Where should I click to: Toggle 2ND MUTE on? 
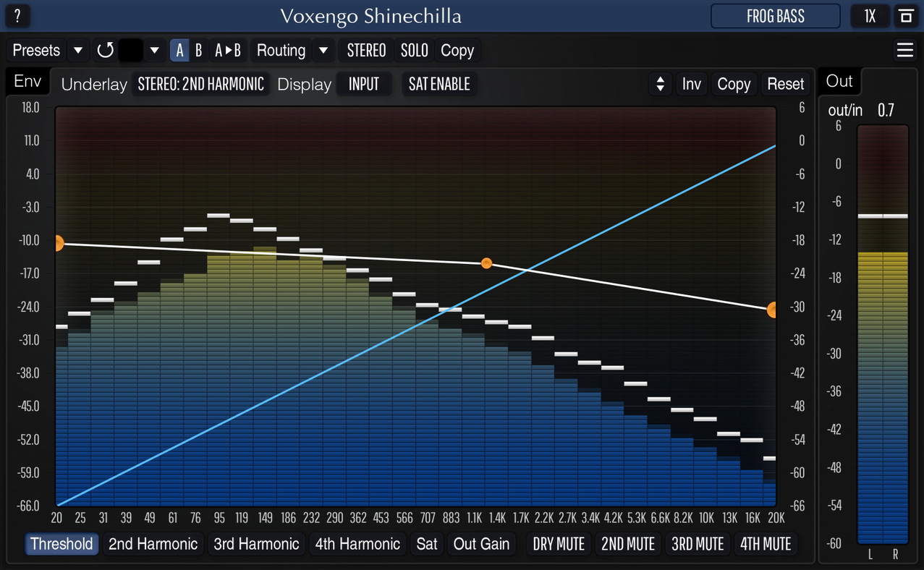click(x=628, y=544)
